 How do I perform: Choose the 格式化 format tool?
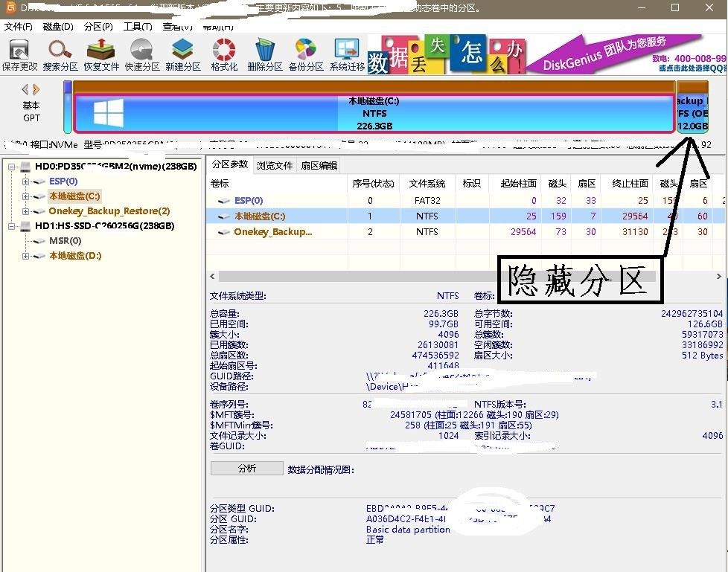tap(224, 55)
